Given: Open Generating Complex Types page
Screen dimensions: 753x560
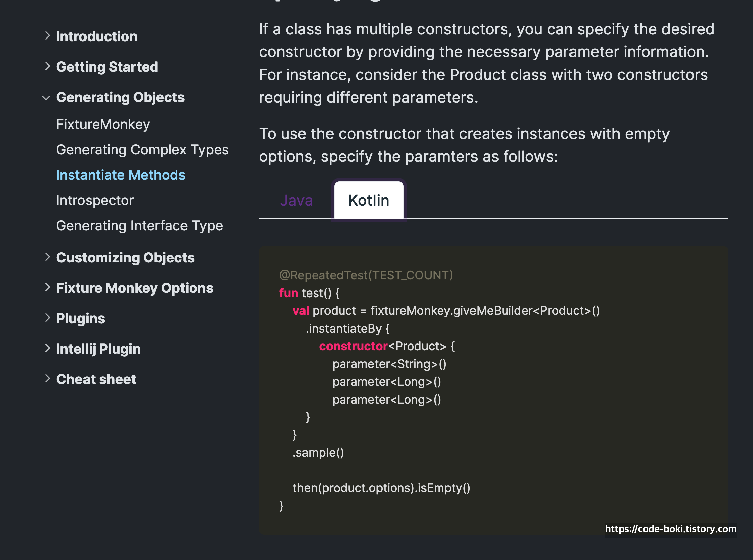Looking at the screenshot, I should tap(143, 150).
